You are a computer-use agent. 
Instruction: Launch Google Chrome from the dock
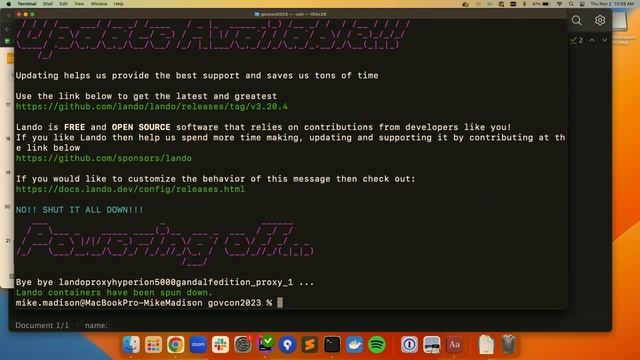(176, 344)
